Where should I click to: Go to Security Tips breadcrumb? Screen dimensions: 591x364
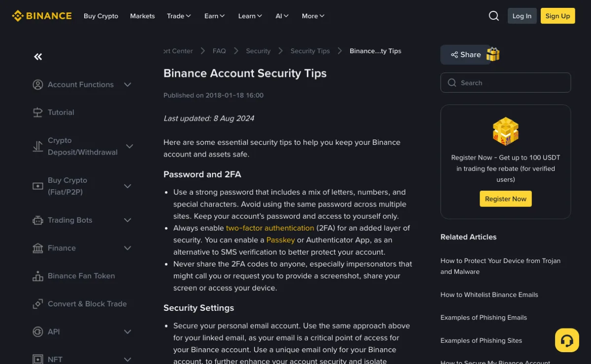point(310,51)
